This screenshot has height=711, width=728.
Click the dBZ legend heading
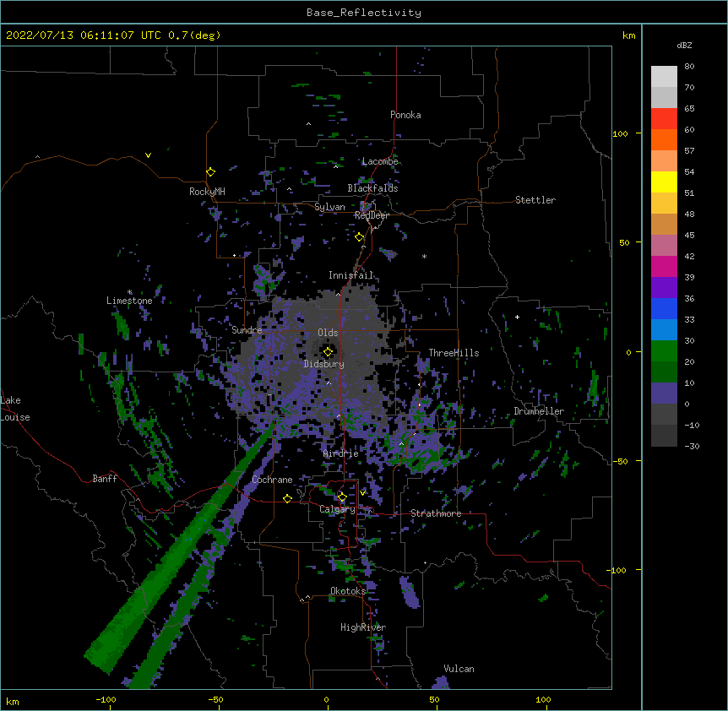tap(684, 46)
